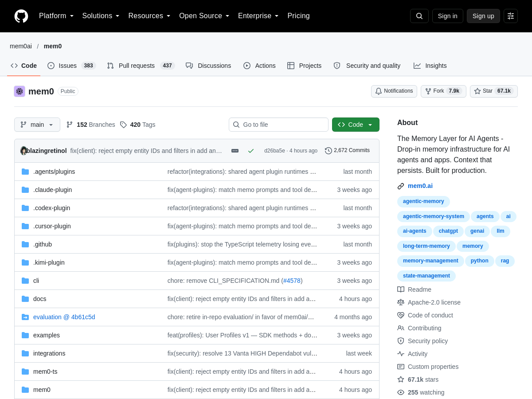Expand the Open Source menu
The image size is (532, 399).
[x=204, y=16]
